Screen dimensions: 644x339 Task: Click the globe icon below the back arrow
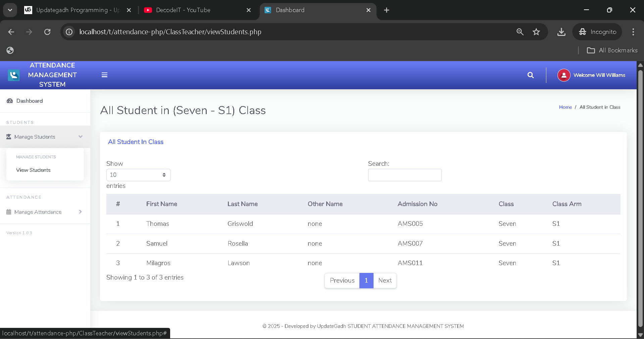(x=10, y=50)
